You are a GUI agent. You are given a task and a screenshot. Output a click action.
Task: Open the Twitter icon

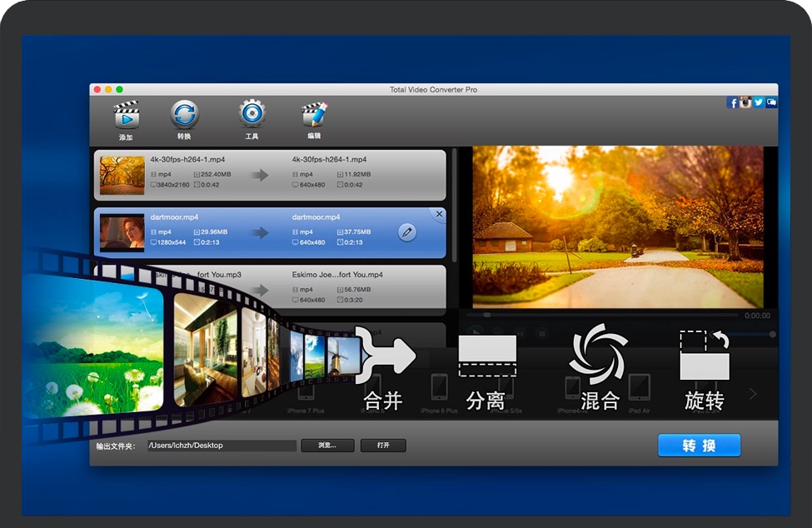click(759, 102)
